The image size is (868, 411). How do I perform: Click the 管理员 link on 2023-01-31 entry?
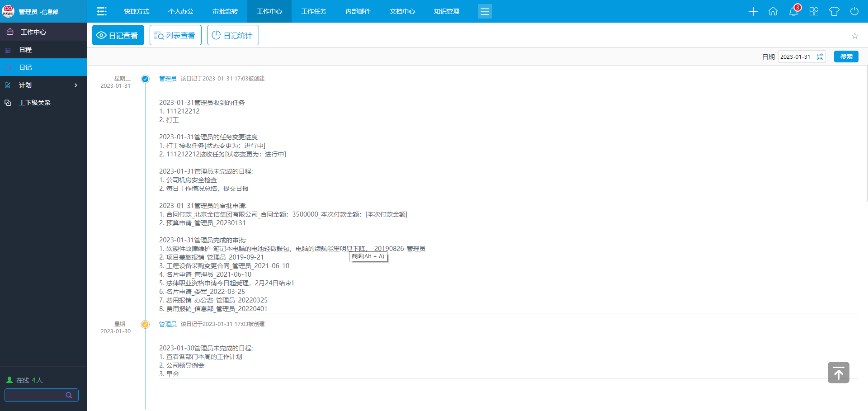[168, 79]
